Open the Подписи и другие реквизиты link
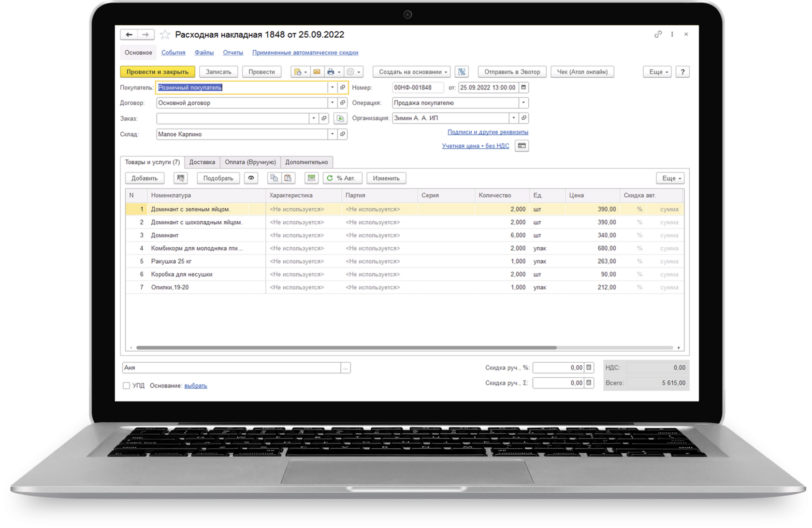 point(488,132)
